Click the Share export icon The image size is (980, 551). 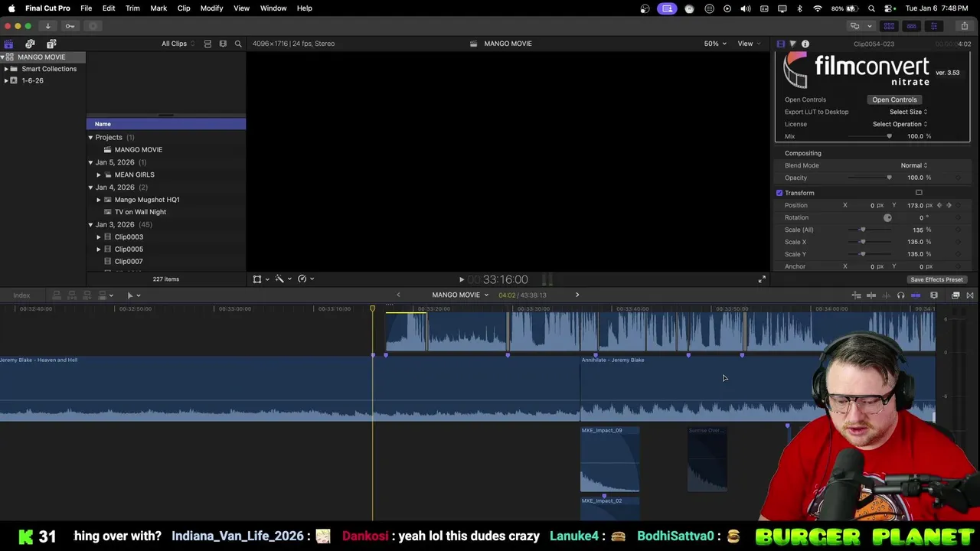[964, 26]
